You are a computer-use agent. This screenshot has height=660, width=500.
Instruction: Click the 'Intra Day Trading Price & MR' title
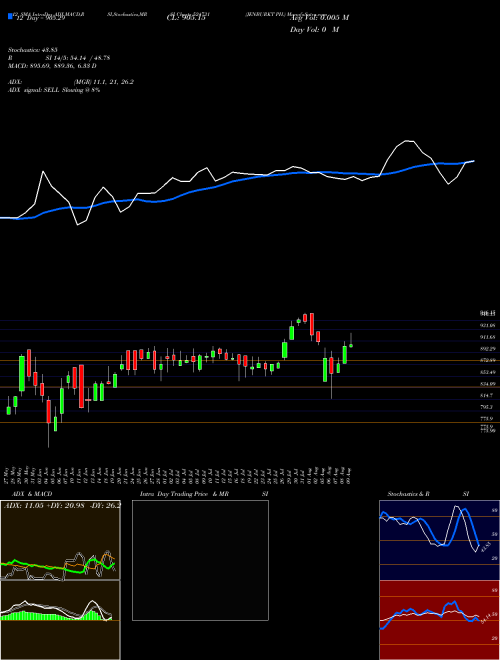point(184,494)
